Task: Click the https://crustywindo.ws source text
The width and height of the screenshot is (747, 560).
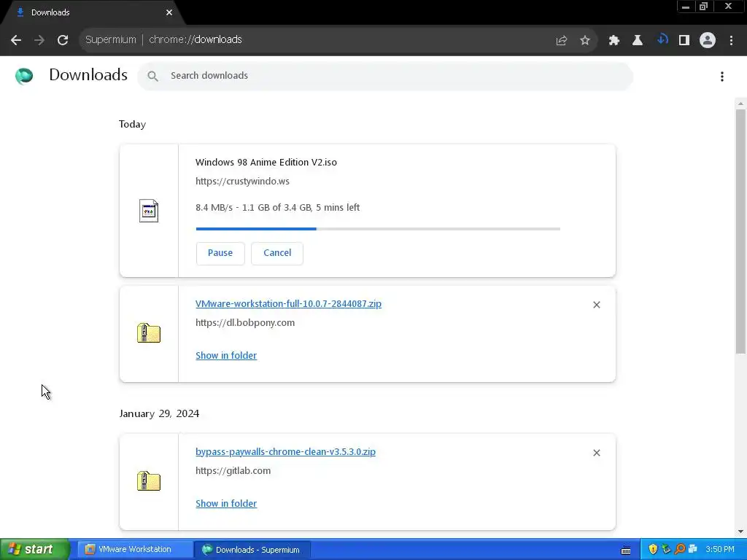Action: pyautogui.click(x=242, y=182)
